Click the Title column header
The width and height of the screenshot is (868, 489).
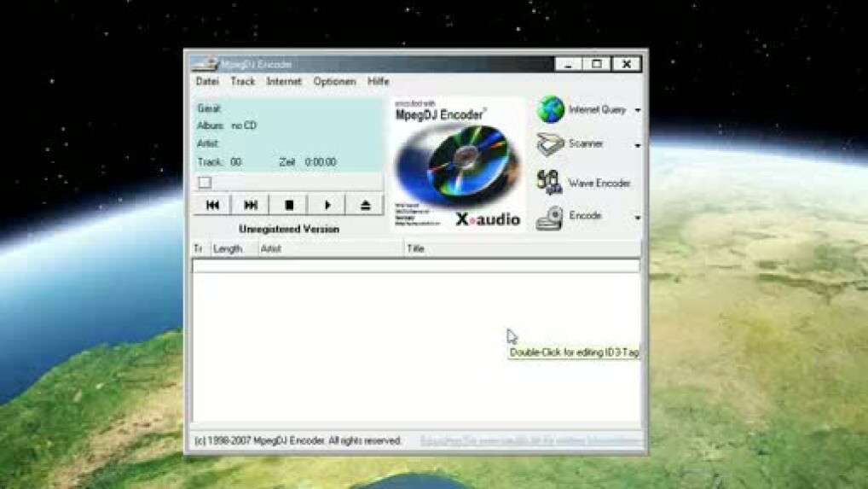pos(520,249)
